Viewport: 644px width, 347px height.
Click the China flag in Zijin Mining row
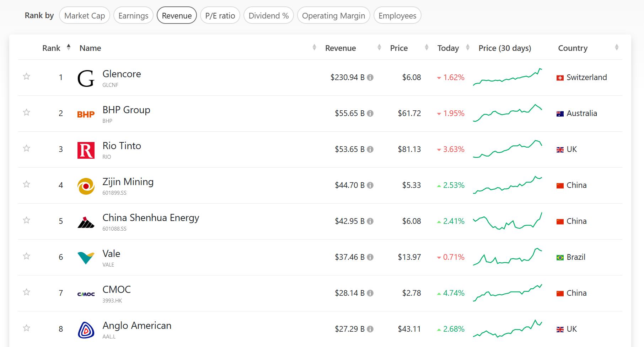tap(560, 186)
